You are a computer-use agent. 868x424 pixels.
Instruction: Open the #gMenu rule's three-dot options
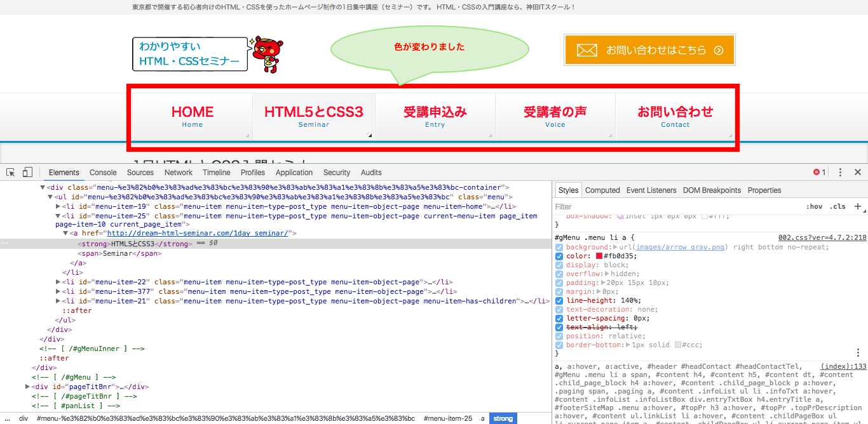858,353
